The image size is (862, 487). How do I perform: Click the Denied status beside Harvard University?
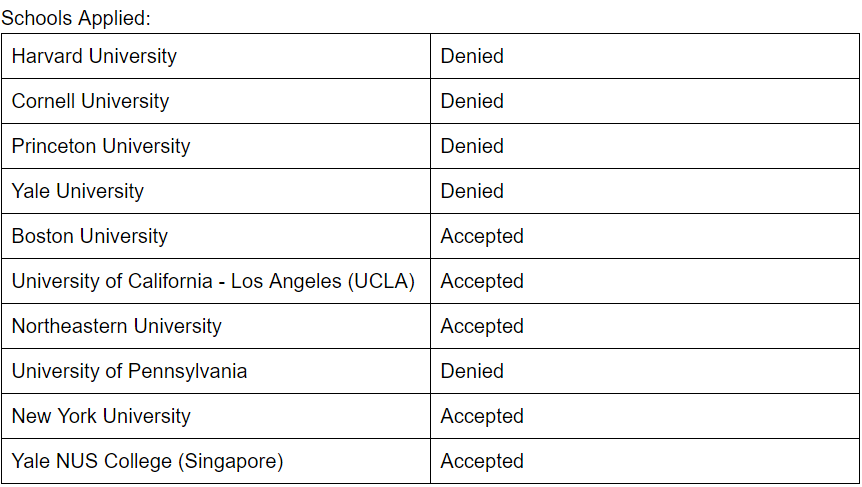click(472, 56)
